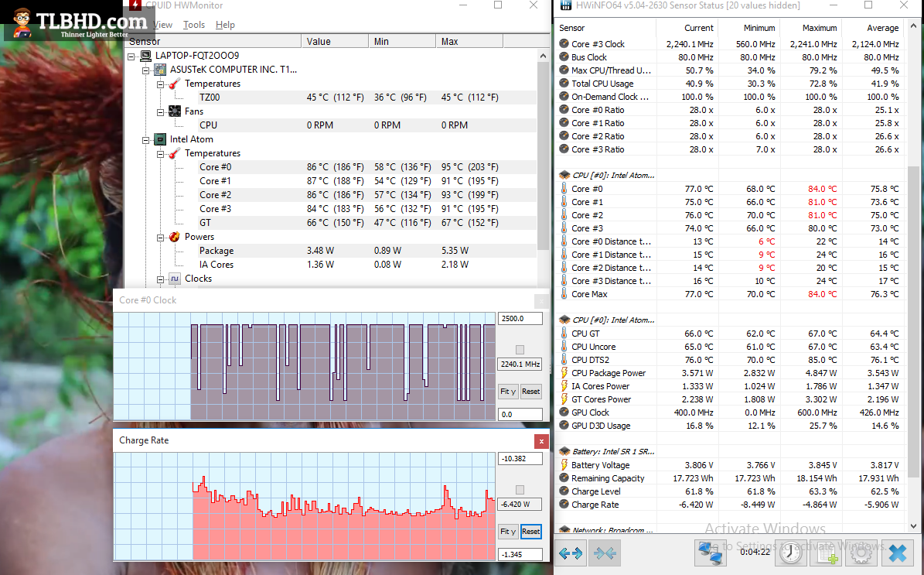
Task: Click the IA Cores Power lightning icon
Action: (x=564, y=385)
